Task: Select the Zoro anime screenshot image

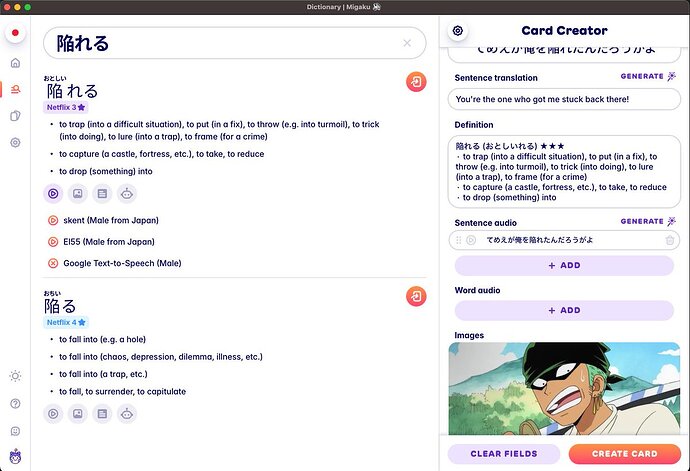Action: click(x=564, y=388)
